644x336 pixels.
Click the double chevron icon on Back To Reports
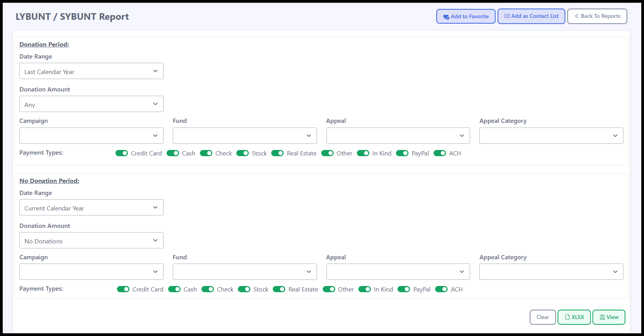577,16
